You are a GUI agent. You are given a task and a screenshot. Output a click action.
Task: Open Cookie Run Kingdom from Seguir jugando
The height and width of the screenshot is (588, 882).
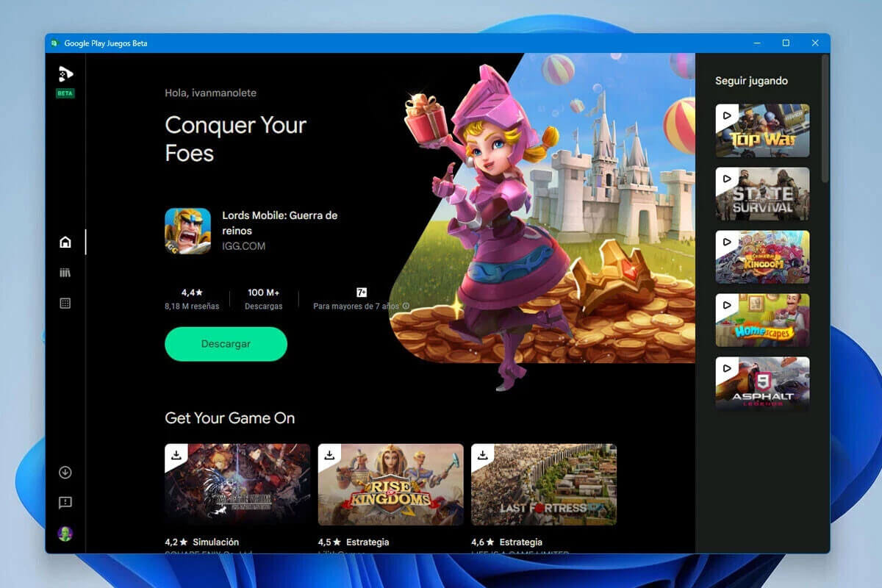pyautogui.click(x=762, y=256)
